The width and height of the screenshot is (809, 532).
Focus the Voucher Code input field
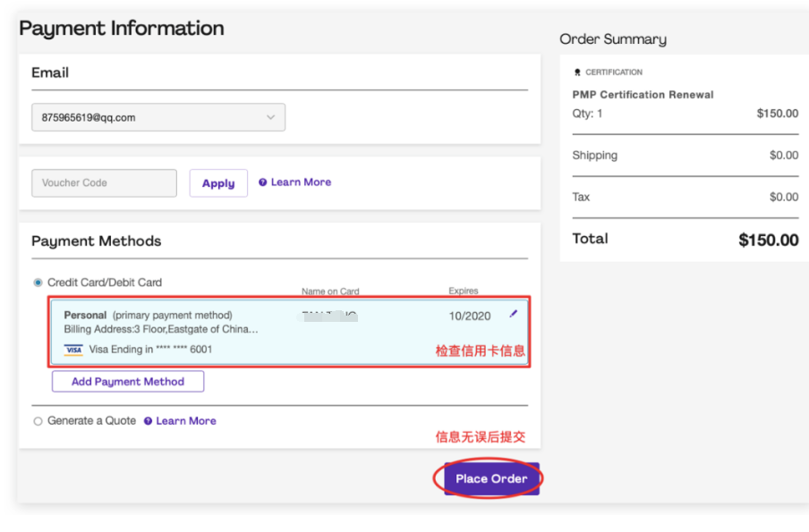(104, 183)
